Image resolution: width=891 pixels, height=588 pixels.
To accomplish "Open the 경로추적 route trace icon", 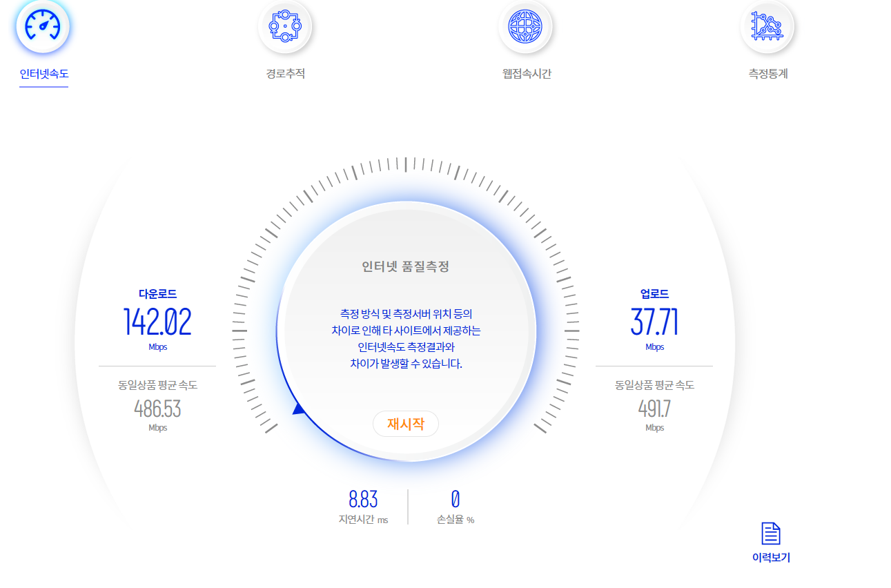I will (285, 26).
